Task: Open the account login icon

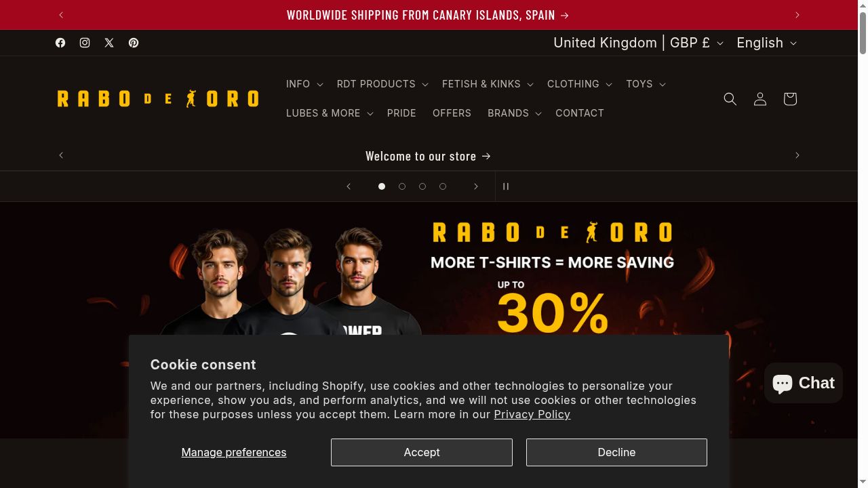Action: (760, 99)
